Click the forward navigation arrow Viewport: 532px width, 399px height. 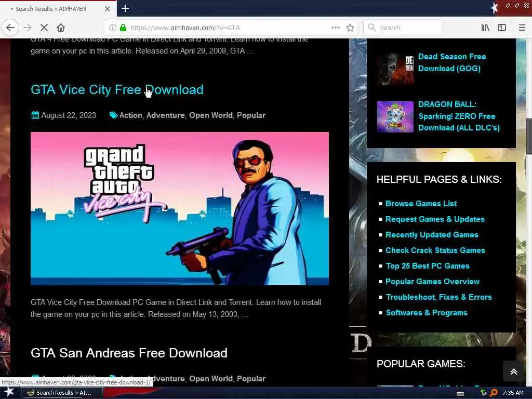pos(28,28)
